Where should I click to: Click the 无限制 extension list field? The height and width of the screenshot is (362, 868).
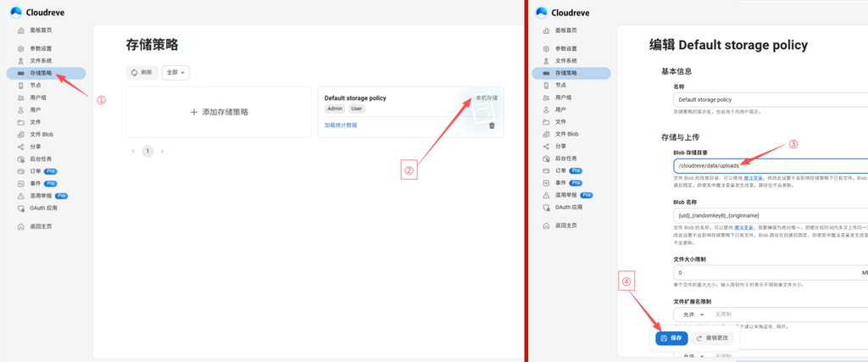click(x=789, y=315)
